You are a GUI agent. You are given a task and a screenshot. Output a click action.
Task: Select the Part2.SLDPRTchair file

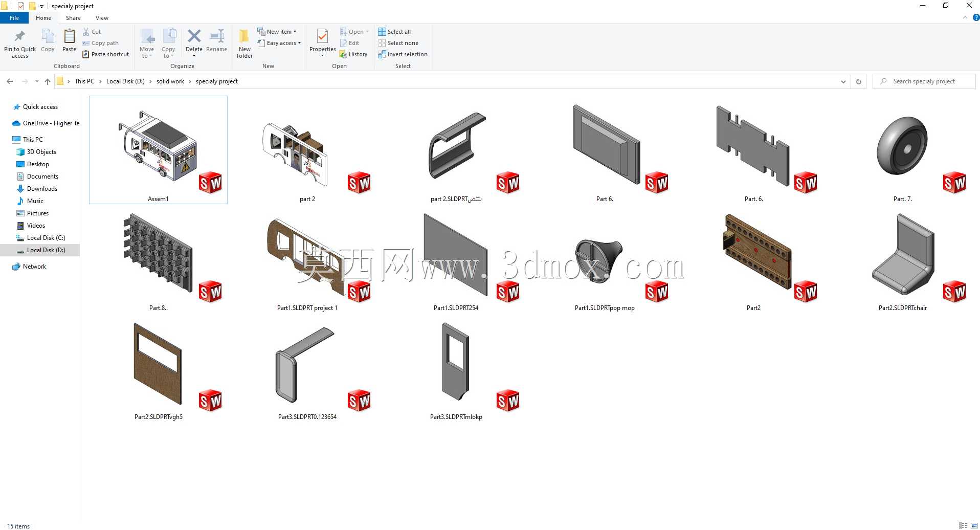coord(902,259)
